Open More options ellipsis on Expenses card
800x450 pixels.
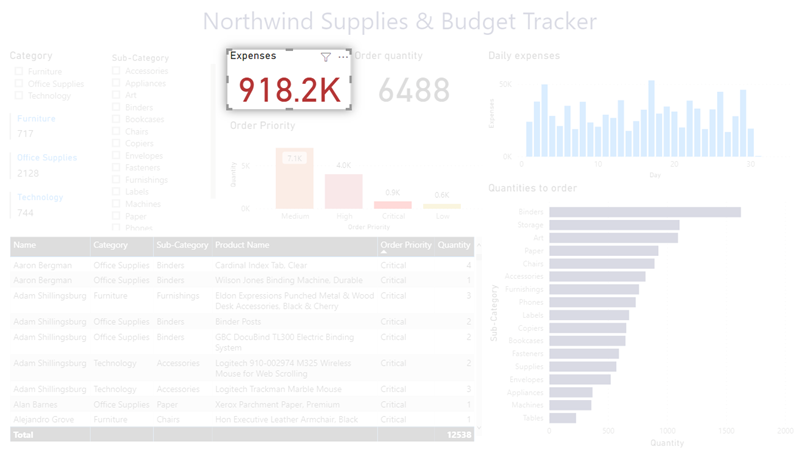click(343, 57)
